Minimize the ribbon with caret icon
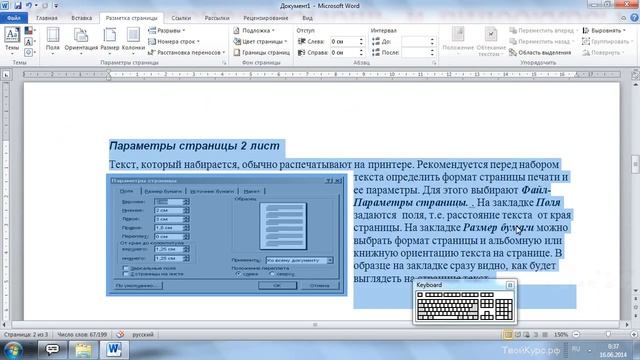Screen dimensions: 640x360 click(623, 18)
